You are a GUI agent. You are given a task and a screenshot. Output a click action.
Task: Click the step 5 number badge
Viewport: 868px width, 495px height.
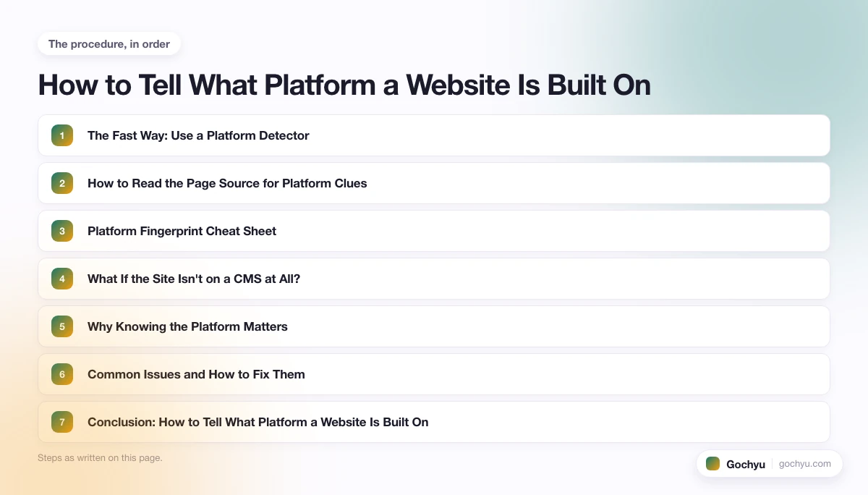click(62, 326)
